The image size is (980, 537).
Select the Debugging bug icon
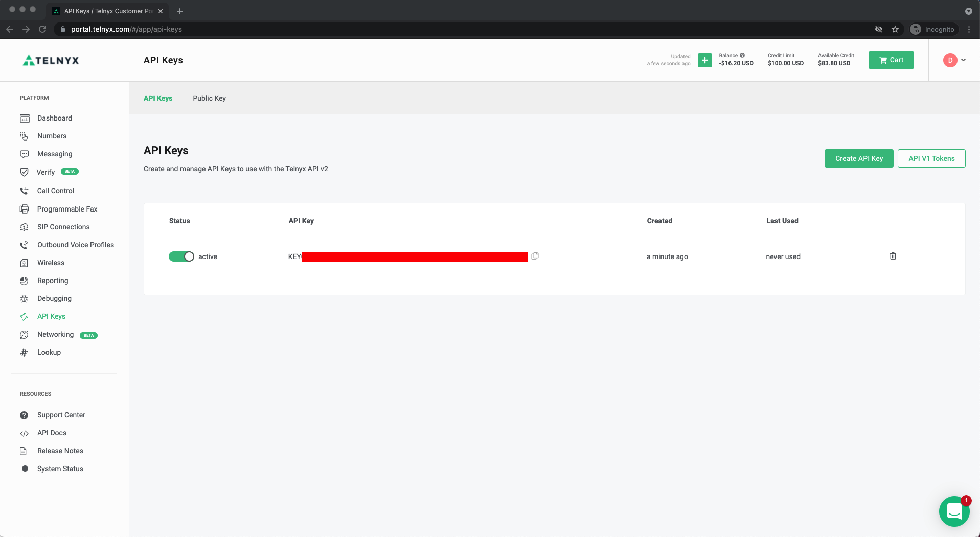tap(24, 298)
